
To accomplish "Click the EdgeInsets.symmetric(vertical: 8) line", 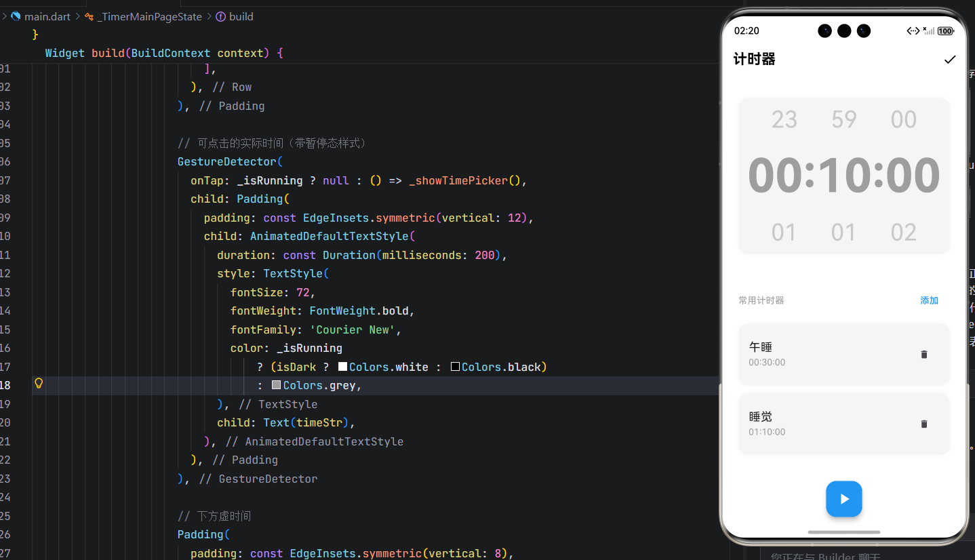I will pos(352,553).
